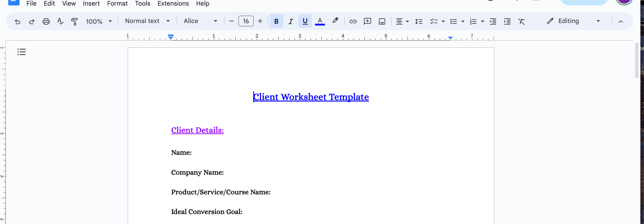
Task: Activate the Paint format tool
Action: (x=74, y=21)
